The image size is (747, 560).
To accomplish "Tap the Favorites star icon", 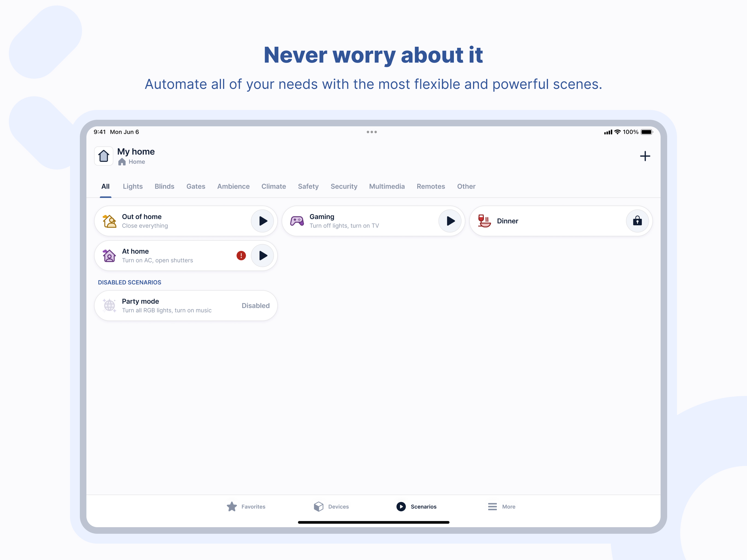I will [232, 506].
